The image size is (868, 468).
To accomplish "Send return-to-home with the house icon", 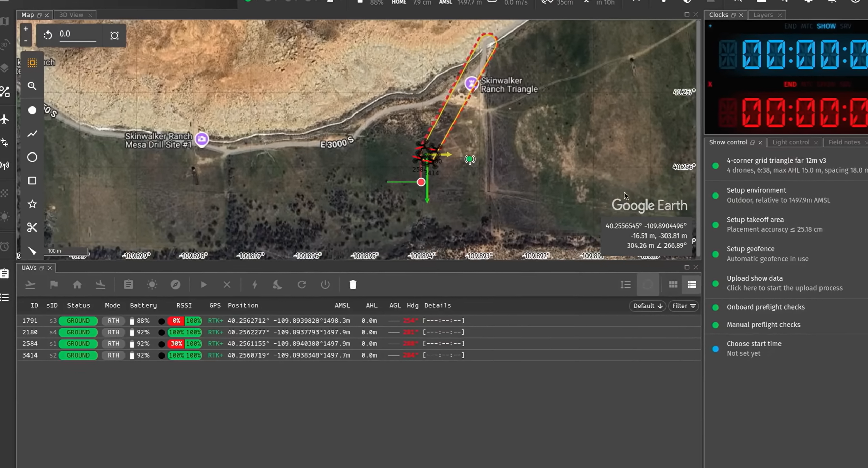I will (77, 285).
